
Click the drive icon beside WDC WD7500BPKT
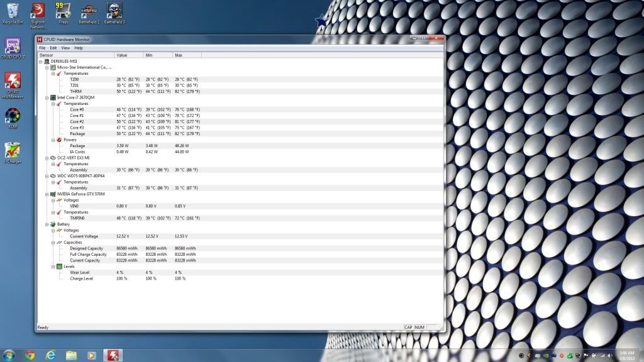coord(53,176)
